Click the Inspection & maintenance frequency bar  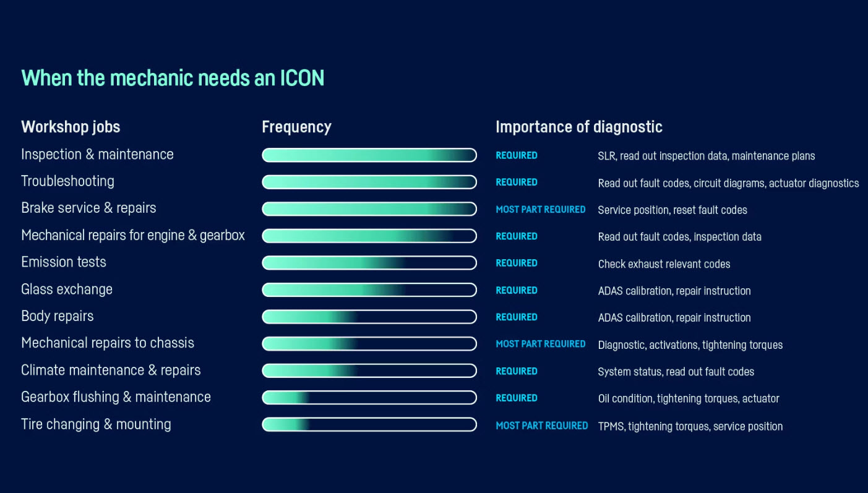(369, 155)
